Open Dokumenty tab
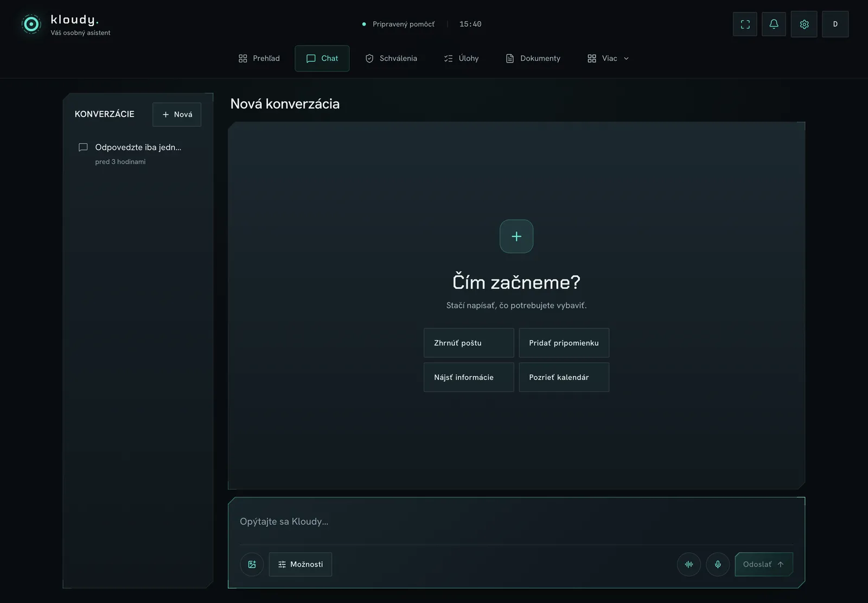Screen dimensions: 868x603 click(x=533, y=58)
